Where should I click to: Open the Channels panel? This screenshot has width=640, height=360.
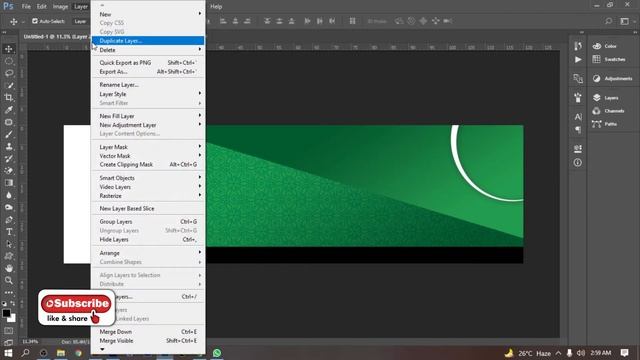tap(609, 111)
